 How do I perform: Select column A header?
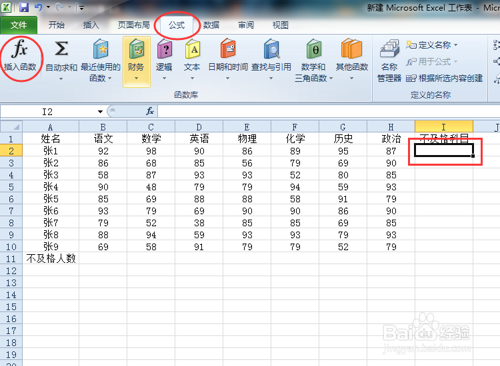pos(51,127)
